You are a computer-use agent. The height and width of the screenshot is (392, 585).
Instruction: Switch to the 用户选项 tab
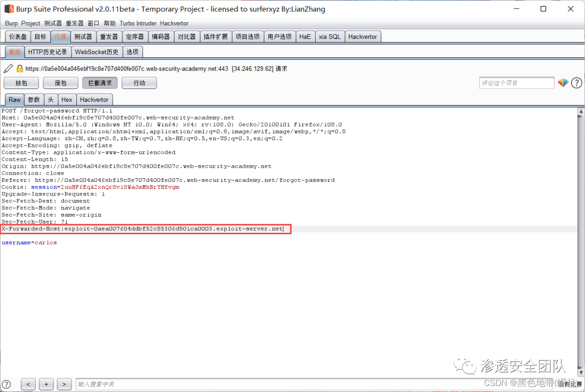coord(279,37)
